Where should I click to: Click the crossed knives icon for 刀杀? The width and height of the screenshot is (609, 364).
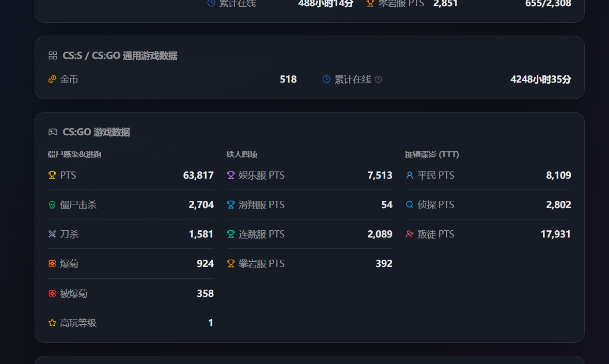pyautogui.click(x=52, y=234)
